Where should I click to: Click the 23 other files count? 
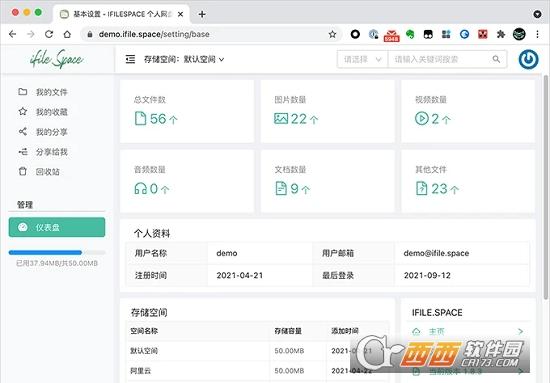point(439,189)
